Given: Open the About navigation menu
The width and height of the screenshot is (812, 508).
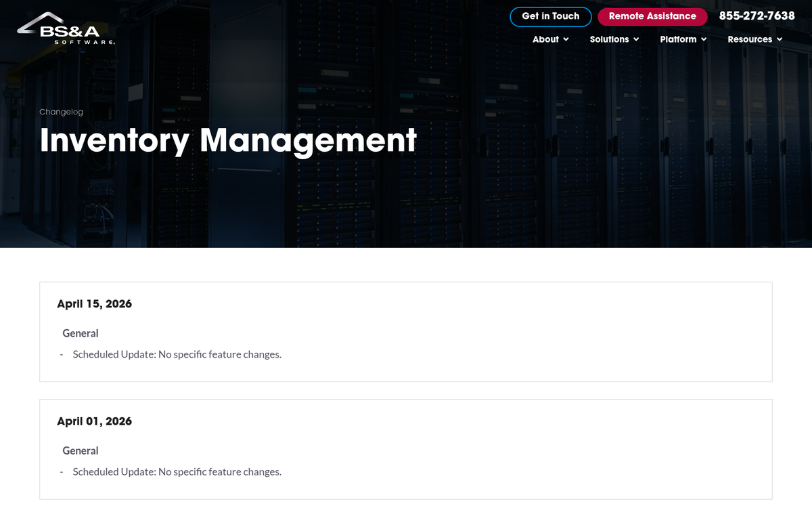Looking at the screenshot, I should [545, 39].
